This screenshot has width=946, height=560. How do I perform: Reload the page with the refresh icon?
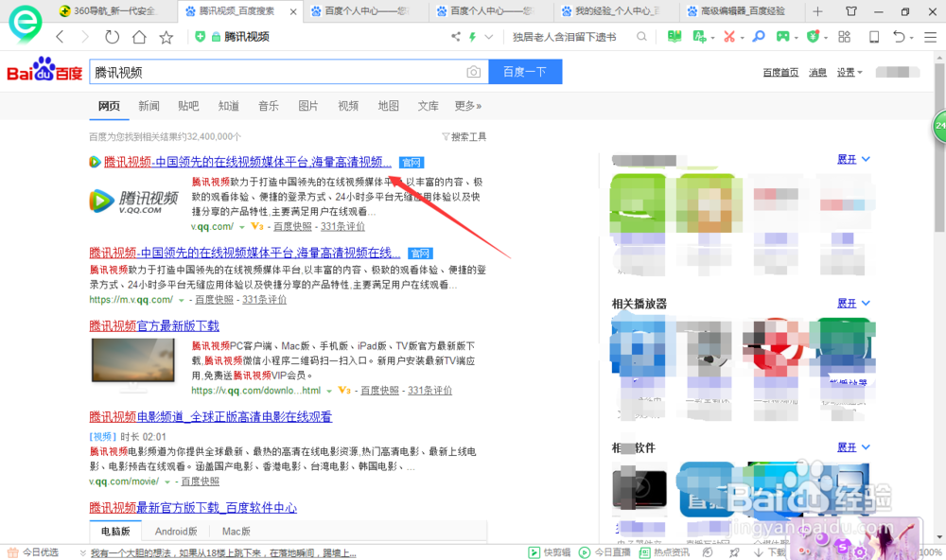[112, 37]
